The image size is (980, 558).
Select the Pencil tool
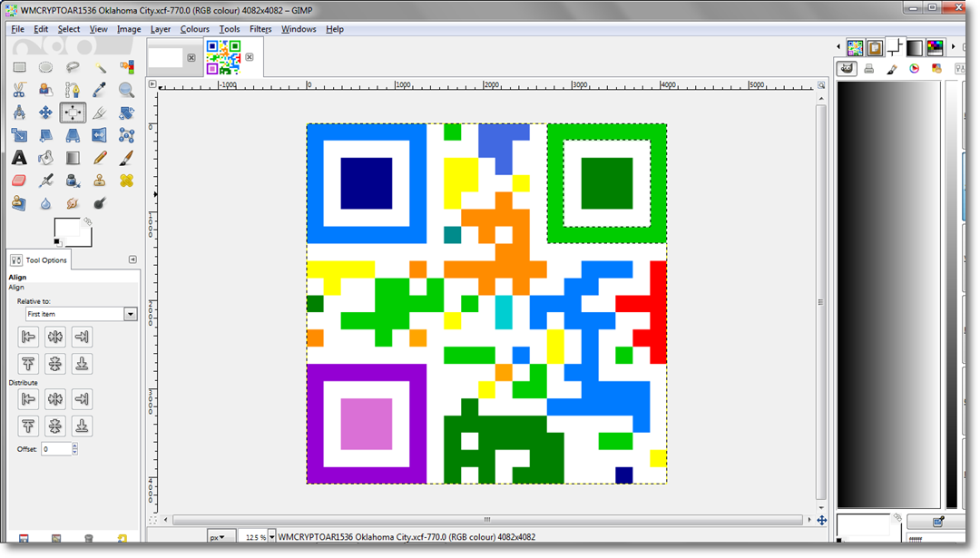coord(100,158)
